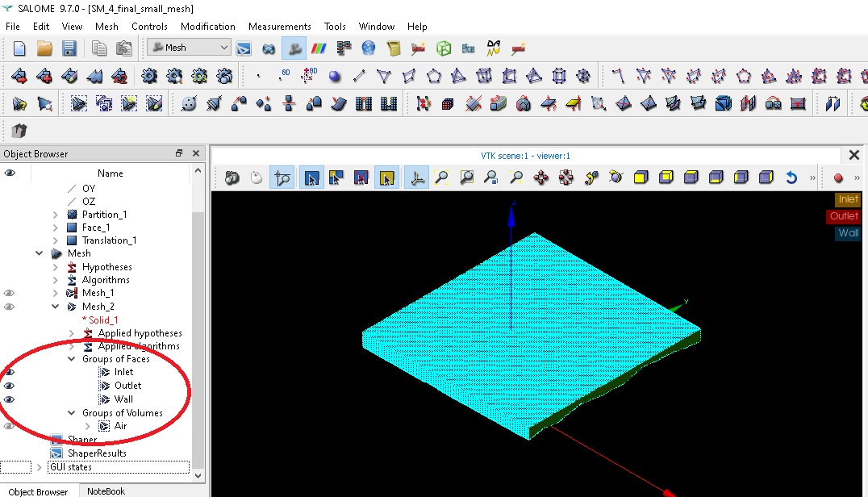Switch to the NoteBook tab

[x=106, y=491]
